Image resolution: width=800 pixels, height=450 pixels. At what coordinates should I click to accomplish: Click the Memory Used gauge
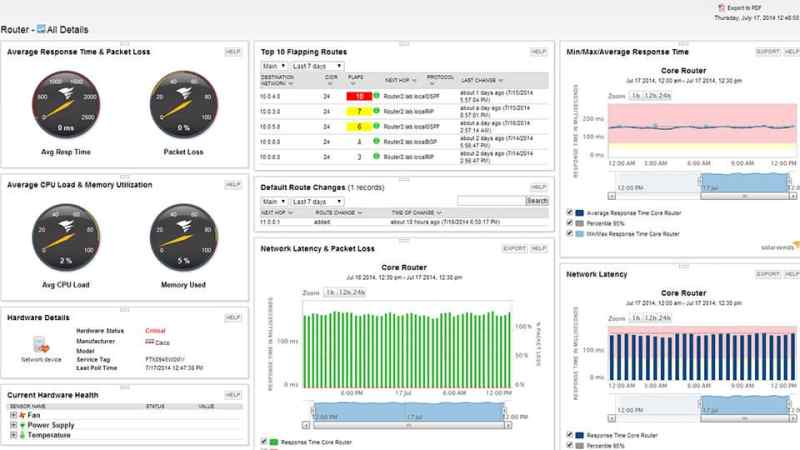(x=184, y=238)
